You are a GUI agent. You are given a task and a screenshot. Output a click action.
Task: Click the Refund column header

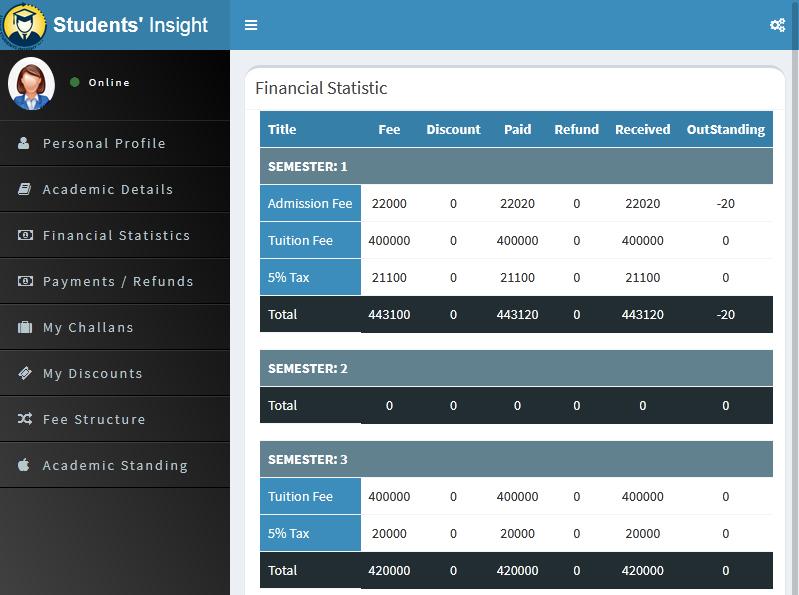[576, 129]
